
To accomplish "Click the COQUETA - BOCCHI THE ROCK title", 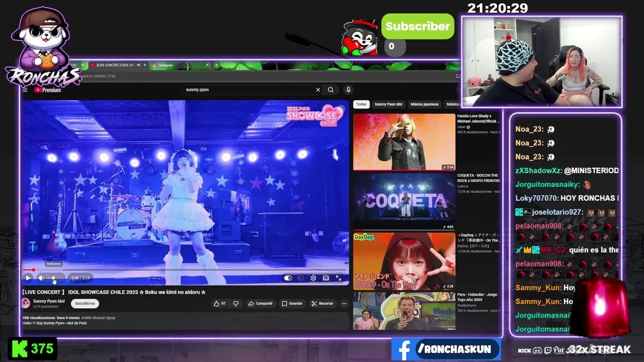I will point(478,178).
